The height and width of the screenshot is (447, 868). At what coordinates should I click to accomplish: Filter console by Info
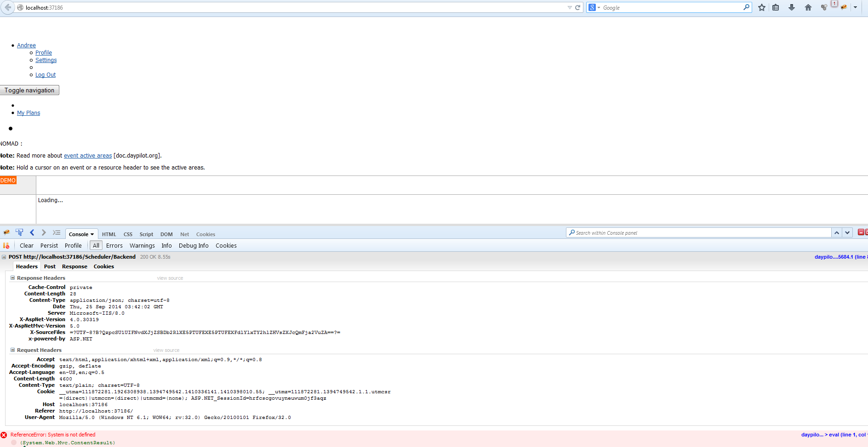pos(166,246)
